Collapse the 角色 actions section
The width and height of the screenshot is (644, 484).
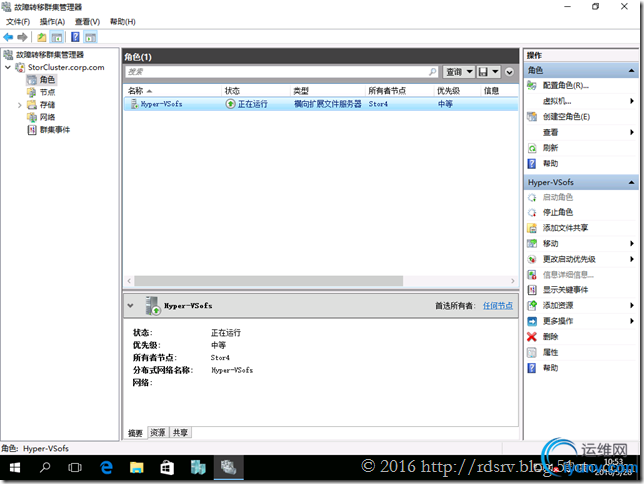click(631, 71)
